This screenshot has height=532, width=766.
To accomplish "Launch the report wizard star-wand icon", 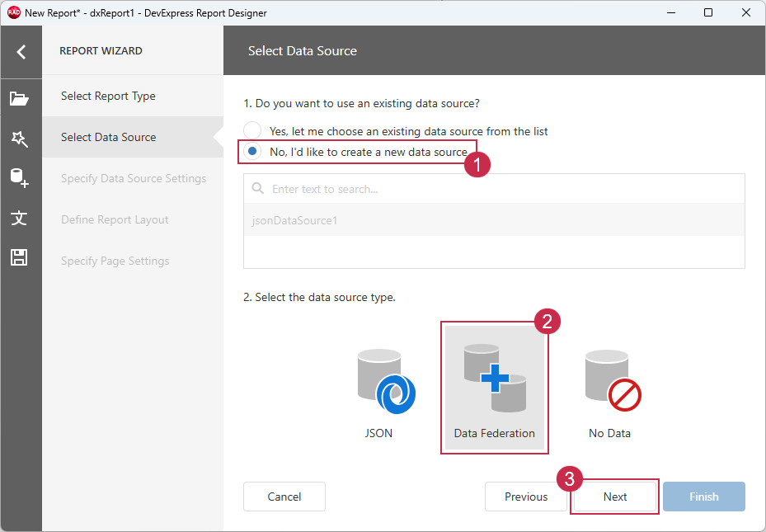I will (x=20, y=139).
